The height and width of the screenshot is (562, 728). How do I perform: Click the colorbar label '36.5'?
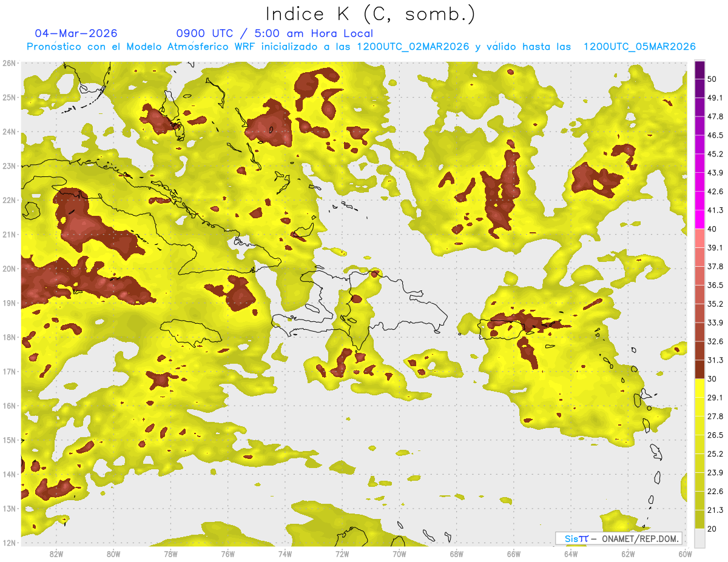pos(715,285)
